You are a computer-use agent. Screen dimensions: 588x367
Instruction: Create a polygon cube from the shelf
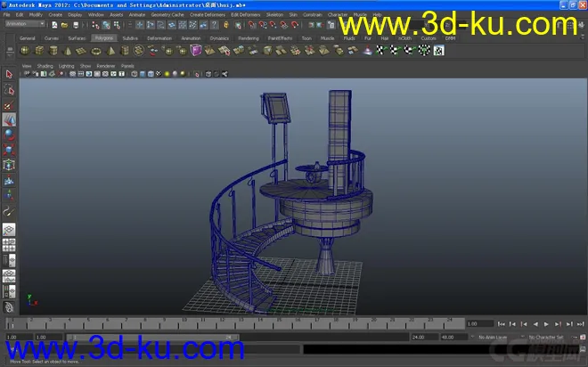coord(37,51)
